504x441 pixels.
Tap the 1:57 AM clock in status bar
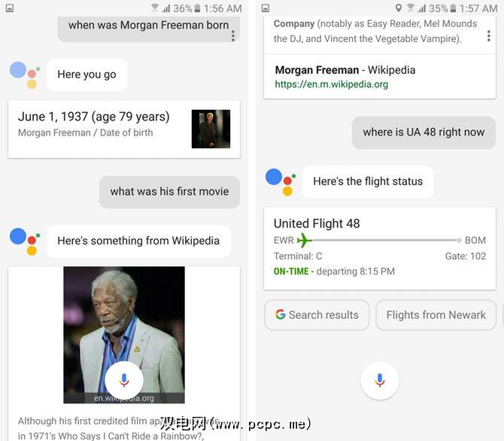[x=478, y=8]
